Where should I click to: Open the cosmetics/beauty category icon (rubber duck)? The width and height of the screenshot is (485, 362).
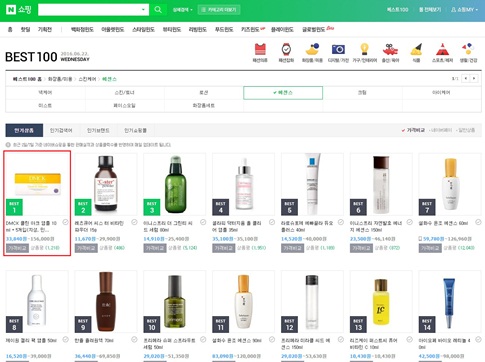coord(312,49)
